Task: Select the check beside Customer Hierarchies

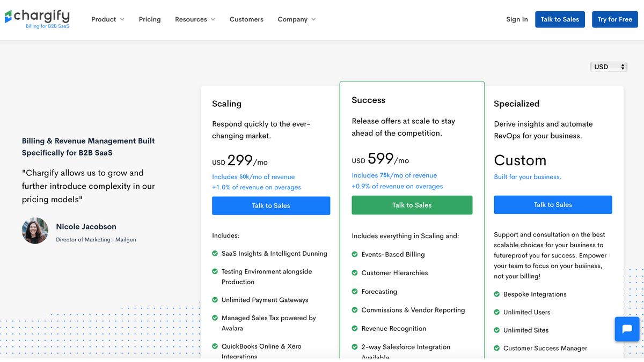Action: pyautogui.click(x=355, y=273)
